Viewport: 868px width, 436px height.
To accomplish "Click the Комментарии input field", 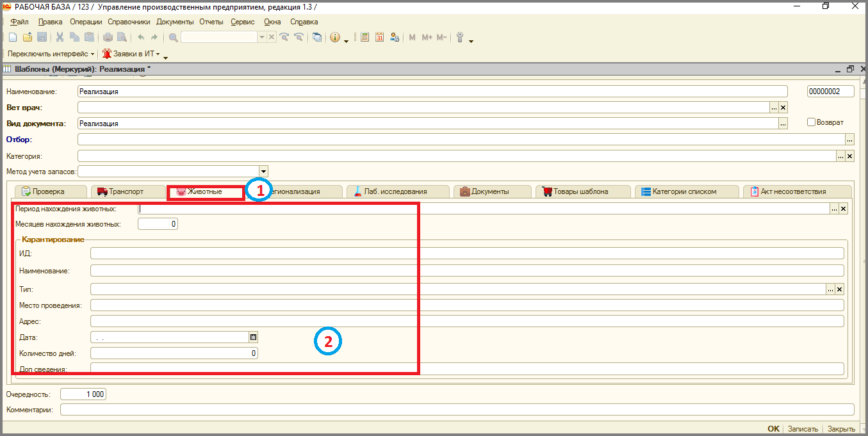I will tap(457, 410).
